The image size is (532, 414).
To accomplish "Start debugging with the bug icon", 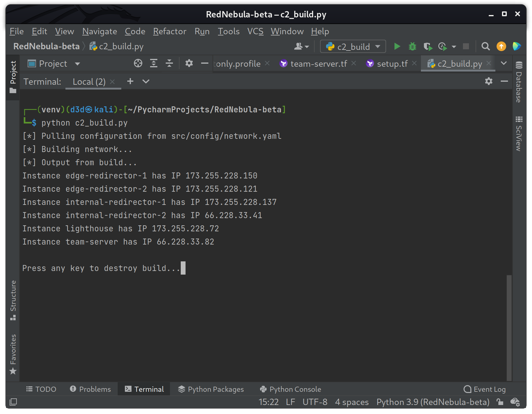I will [x=413, y=47].
